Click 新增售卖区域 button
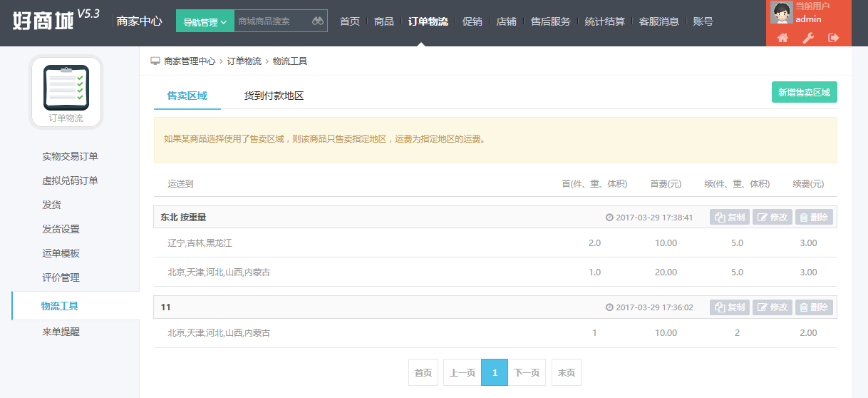The image size is (868, 398). (x=805, y=93)
